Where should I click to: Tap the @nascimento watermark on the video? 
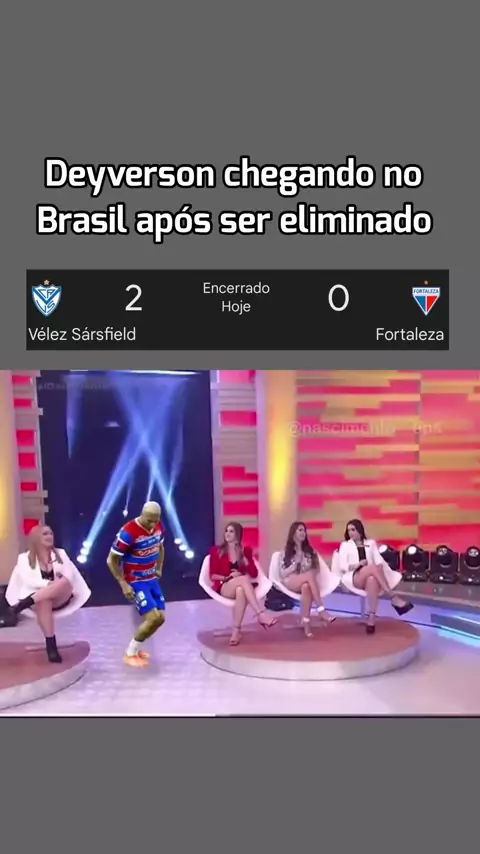365,429
